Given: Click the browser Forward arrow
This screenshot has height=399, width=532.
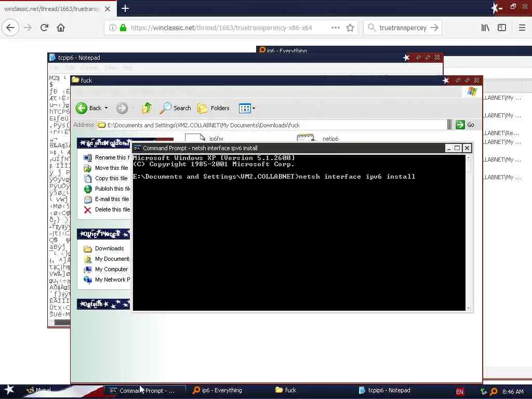Looking at the screenshot, I should pos(28,28).
